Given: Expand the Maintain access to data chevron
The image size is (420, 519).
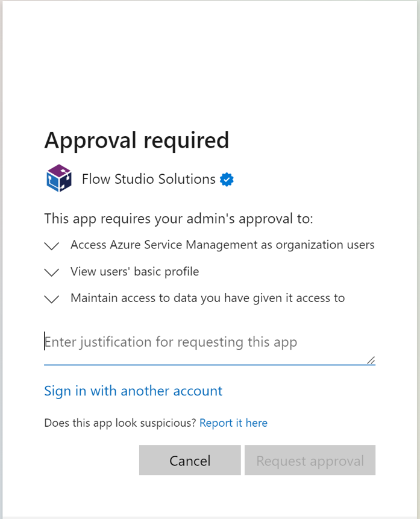Looking at the screenshot, I should tap(52, 299).
